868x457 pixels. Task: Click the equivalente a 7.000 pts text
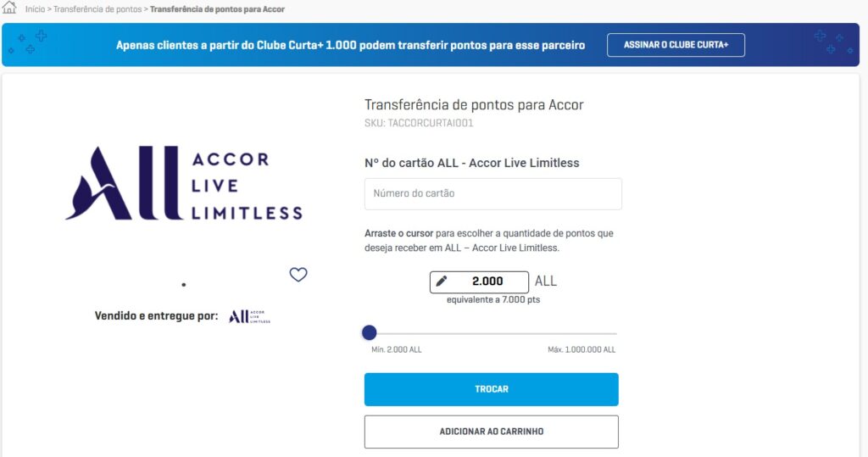point(493,300)
